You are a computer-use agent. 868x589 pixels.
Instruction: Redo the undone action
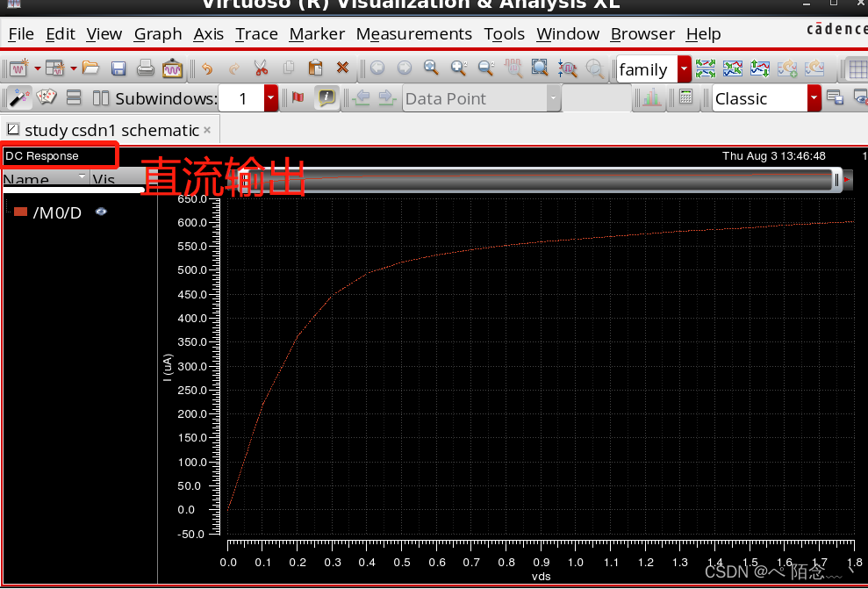click(x=234, y=68)
